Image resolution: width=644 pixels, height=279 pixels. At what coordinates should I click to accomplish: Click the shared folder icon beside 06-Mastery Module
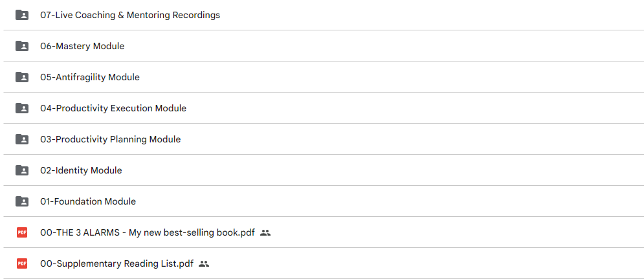click(x=22, y=46)
